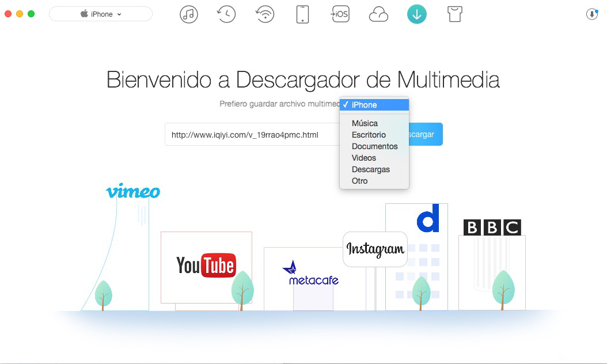Open the move to iOS icon
The height and width of the screenshot is (364, 607).
click(x=340, y=14)
